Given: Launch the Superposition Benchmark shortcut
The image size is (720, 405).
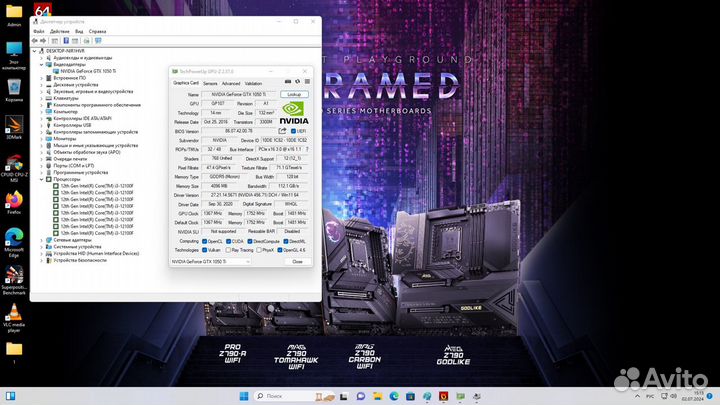Looking at the screenshot, I should click(x=14, y=280).
